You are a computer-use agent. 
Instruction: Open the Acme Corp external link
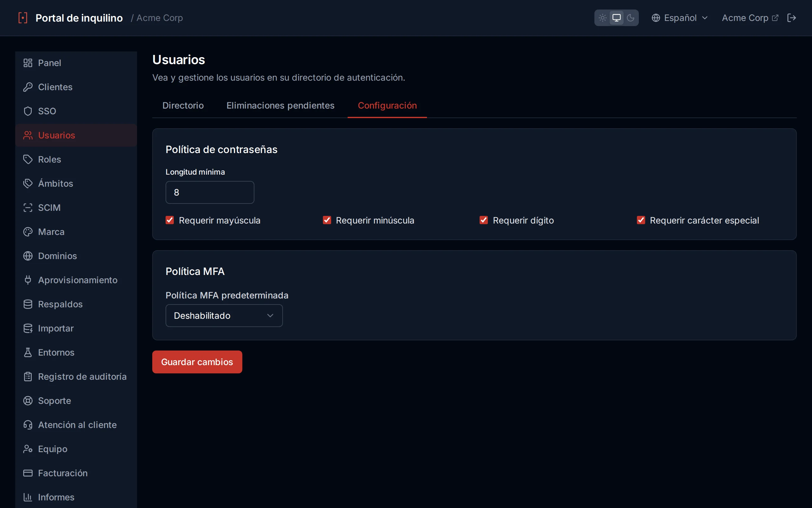pos(750,18)
